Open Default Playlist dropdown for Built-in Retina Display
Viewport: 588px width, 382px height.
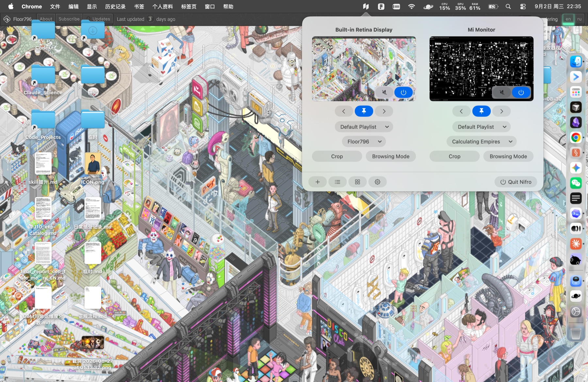click(364, 127)
